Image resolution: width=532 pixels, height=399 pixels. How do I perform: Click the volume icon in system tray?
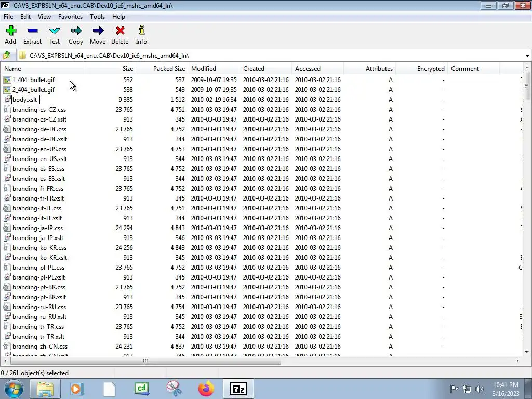tap(480, 389)
